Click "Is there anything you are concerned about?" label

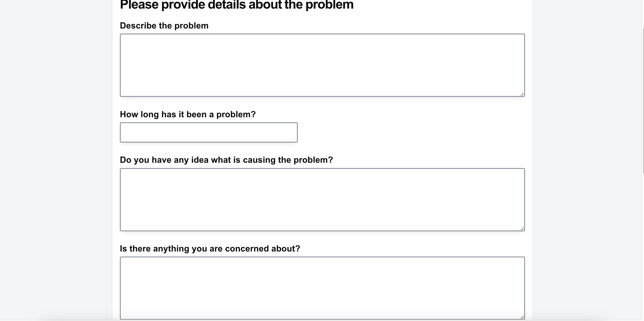pyautogui.click(x=210, y=248)
